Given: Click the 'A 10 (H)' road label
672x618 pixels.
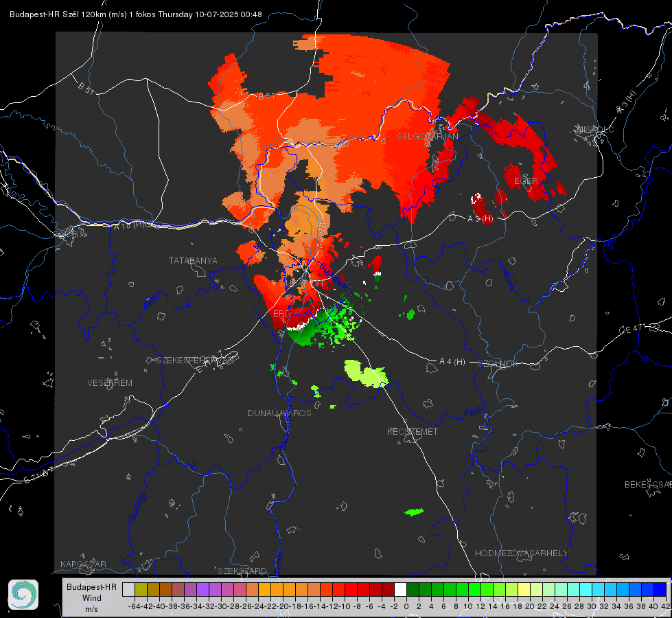Looking at the screenshot, I should point(128,225).
